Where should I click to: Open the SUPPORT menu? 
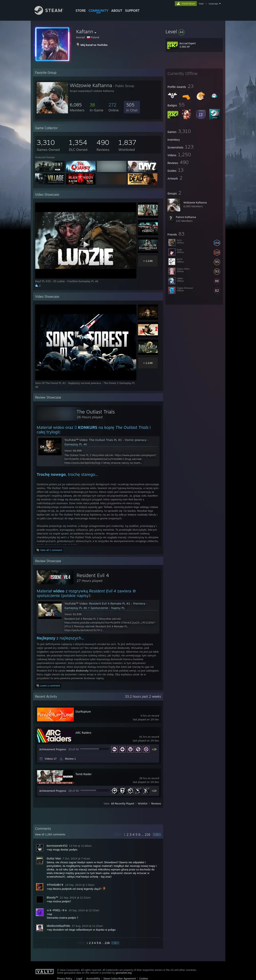click(132, 11)
